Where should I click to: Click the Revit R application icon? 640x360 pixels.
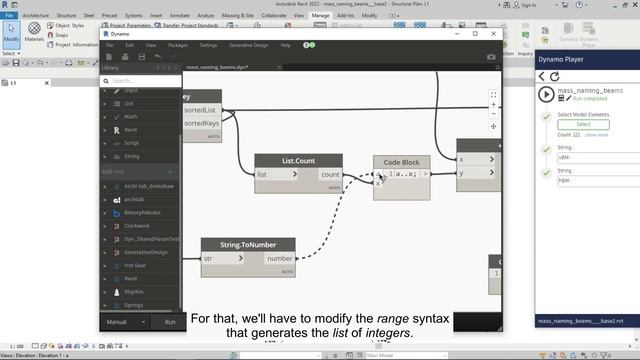5,4
